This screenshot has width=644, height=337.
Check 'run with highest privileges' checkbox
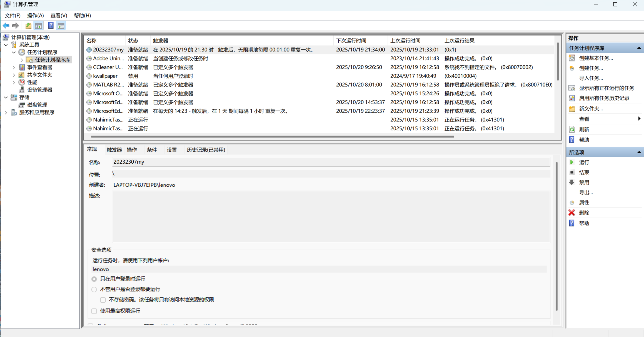point(94,311)
